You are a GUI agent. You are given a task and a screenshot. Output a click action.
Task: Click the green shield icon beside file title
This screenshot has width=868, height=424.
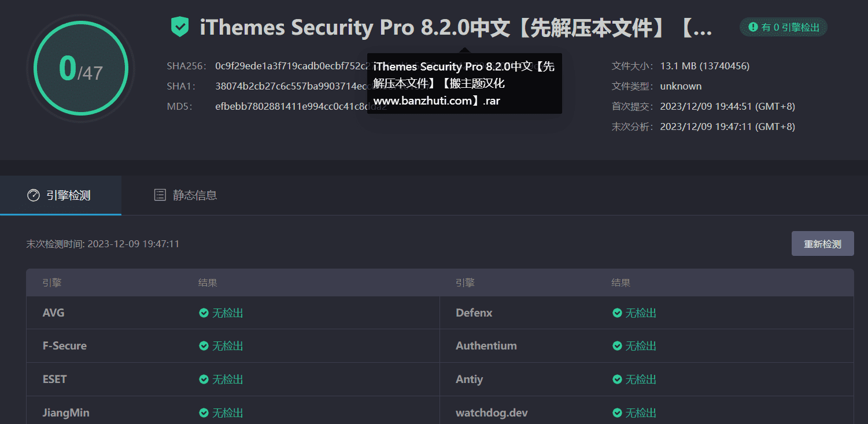click(x=180, y=27)
